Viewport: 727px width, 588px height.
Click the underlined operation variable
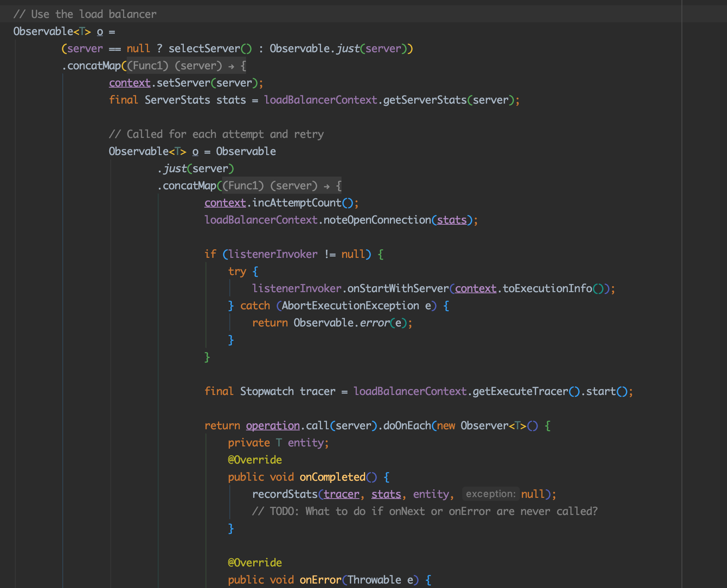tap(273, 426)
